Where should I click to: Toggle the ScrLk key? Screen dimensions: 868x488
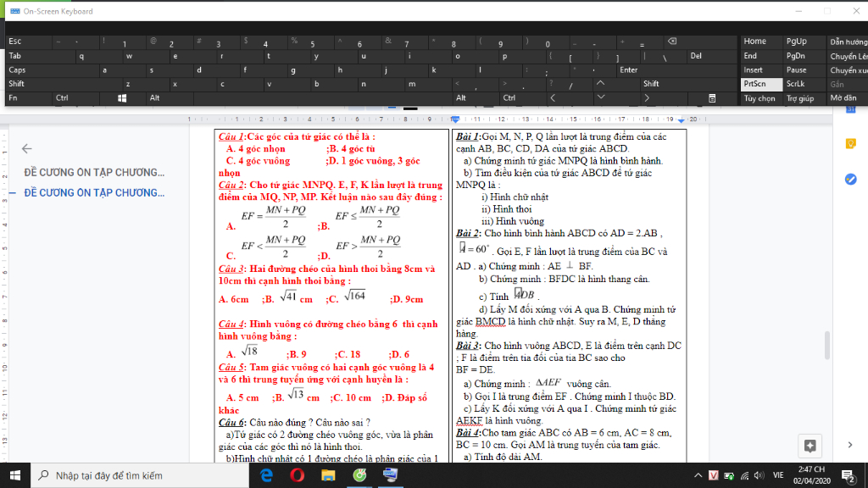tap(804, 84)
